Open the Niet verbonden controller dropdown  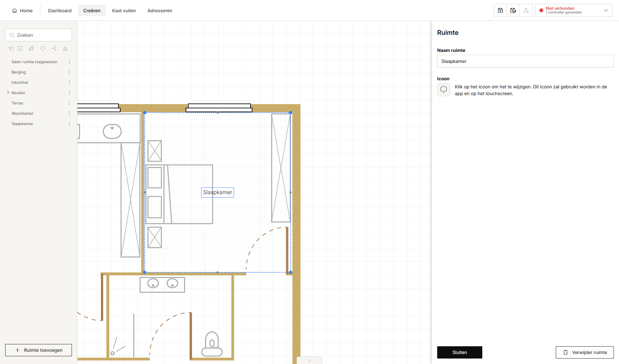[x=574, y=10]
